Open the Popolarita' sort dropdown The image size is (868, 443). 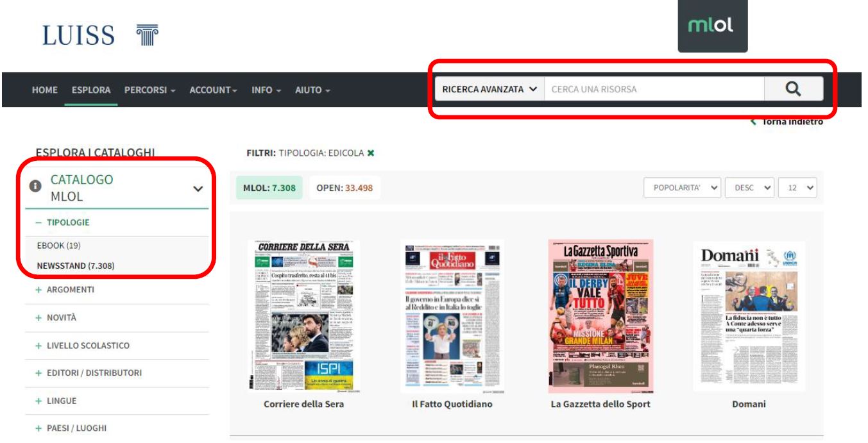[683, 188]
